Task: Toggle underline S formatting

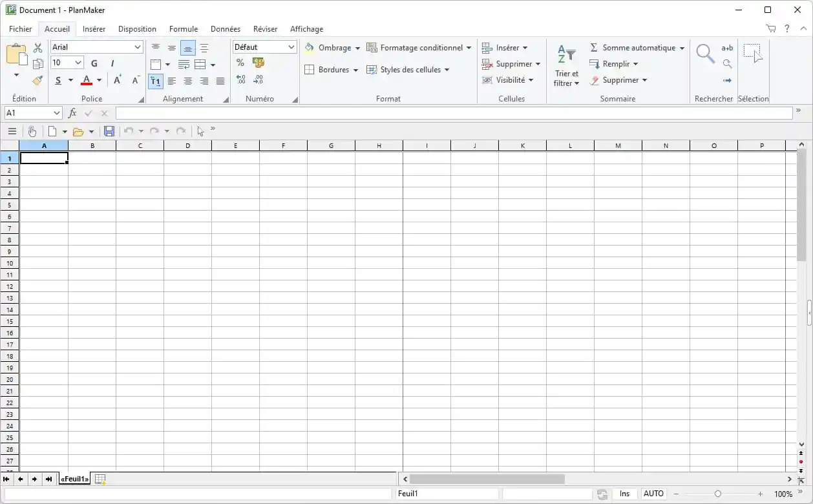Action: click(x=58, y=81)
